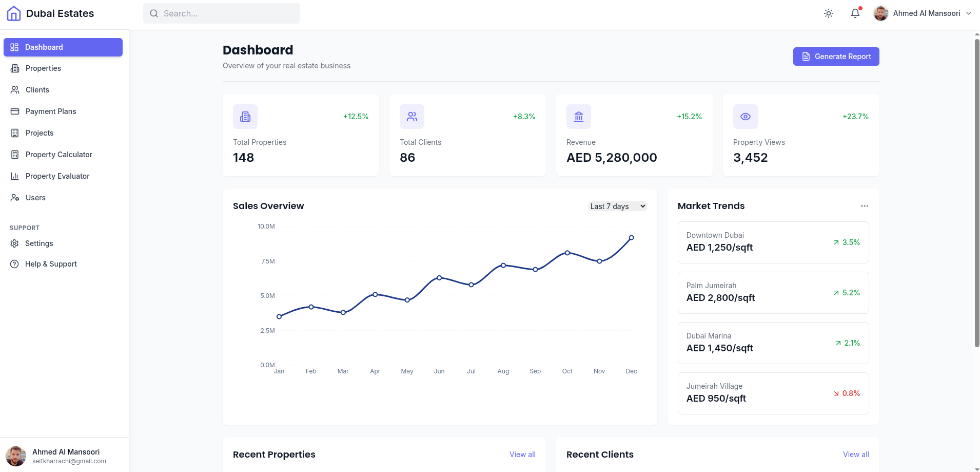
Task: Click the Generate Report button
Action: click(836, 56)
